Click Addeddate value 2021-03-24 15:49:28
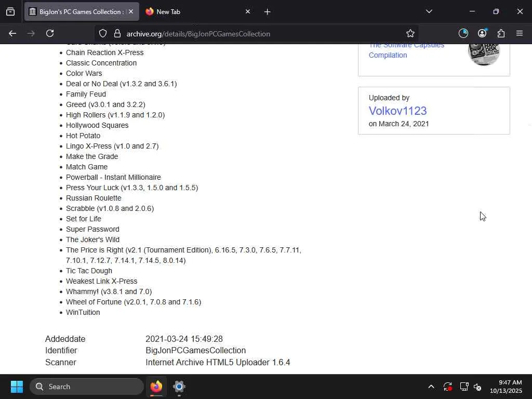Viewport: 532px width, 399px height. click(x=184, y=339)
